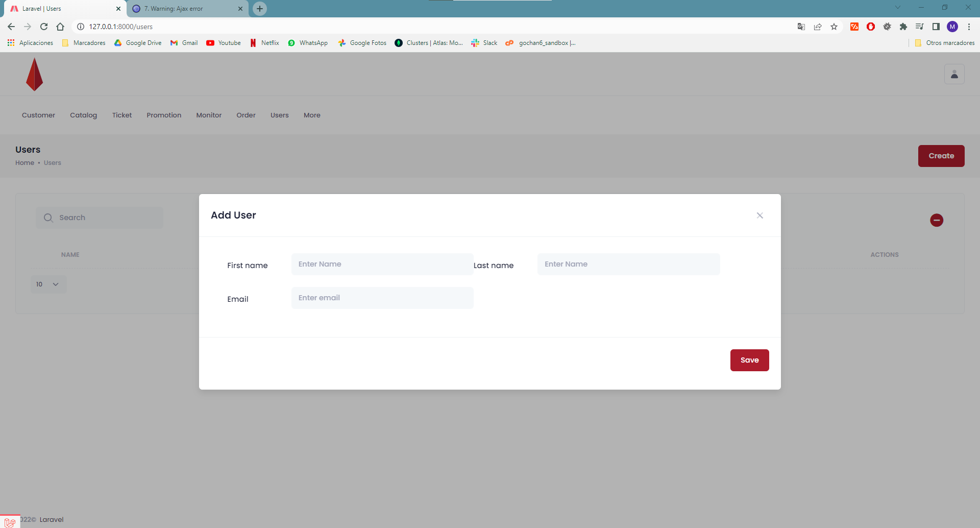Bookmark this page with the star icon
Screen dimensions: 980x528
coord(834,27)
